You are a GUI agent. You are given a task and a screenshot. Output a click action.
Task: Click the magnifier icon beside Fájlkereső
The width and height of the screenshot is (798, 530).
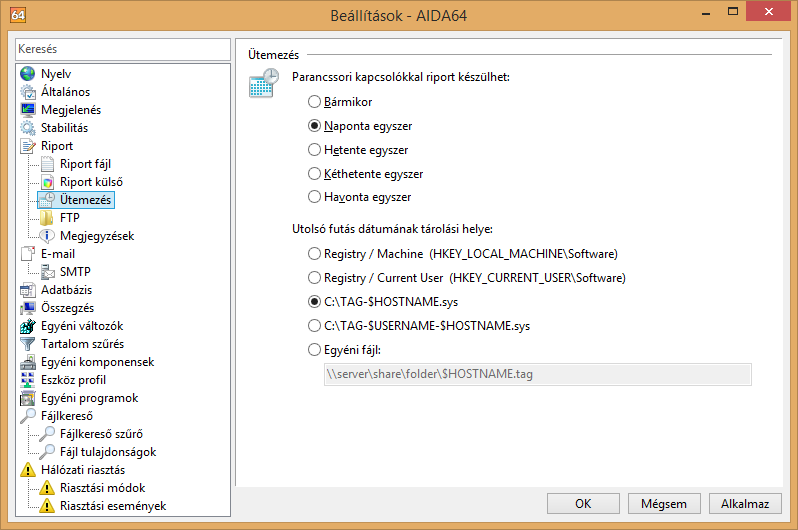click(x=27, y=416)
